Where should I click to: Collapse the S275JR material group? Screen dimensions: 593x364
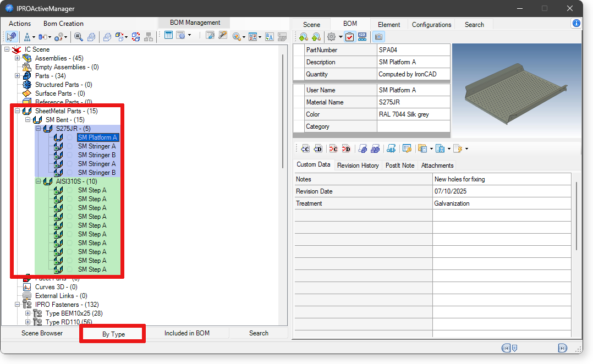tap(39, 129)
